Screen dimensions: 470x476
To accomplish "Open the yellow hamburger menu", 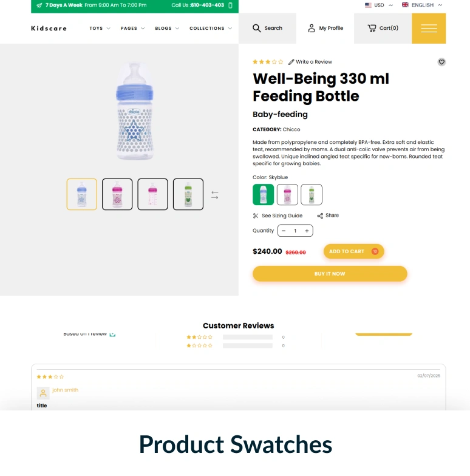I will 429,28.
